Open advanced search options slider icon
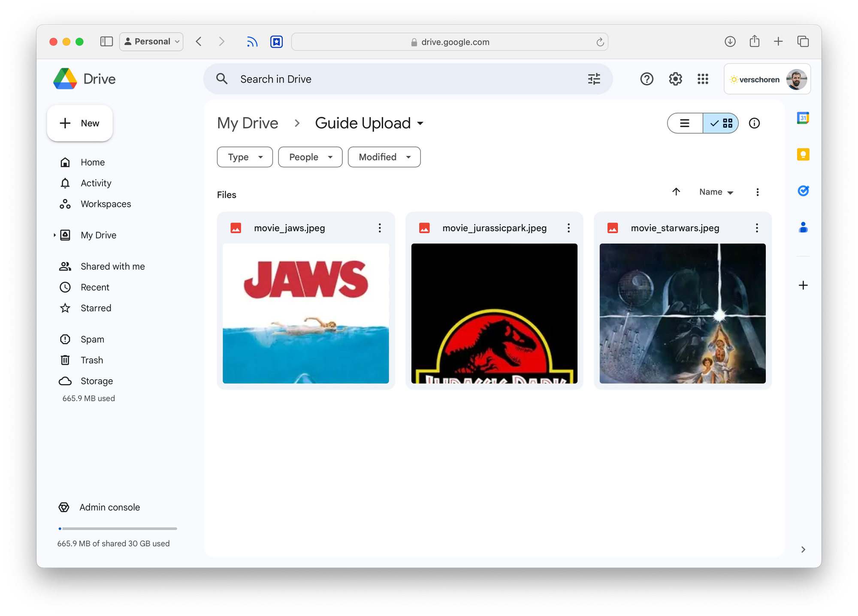The height and width of the screenshot is (616, 858). [x=594, y=79]
